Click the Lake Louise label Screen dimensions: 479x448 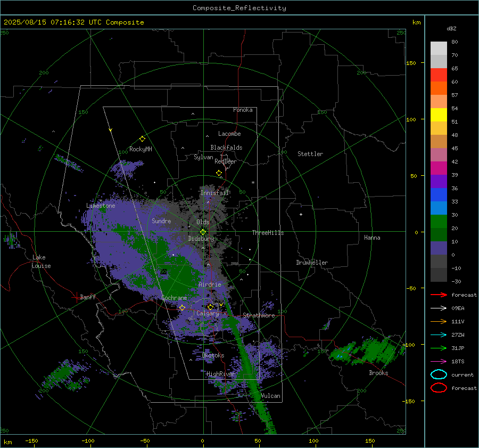click(x=41, y=262)
